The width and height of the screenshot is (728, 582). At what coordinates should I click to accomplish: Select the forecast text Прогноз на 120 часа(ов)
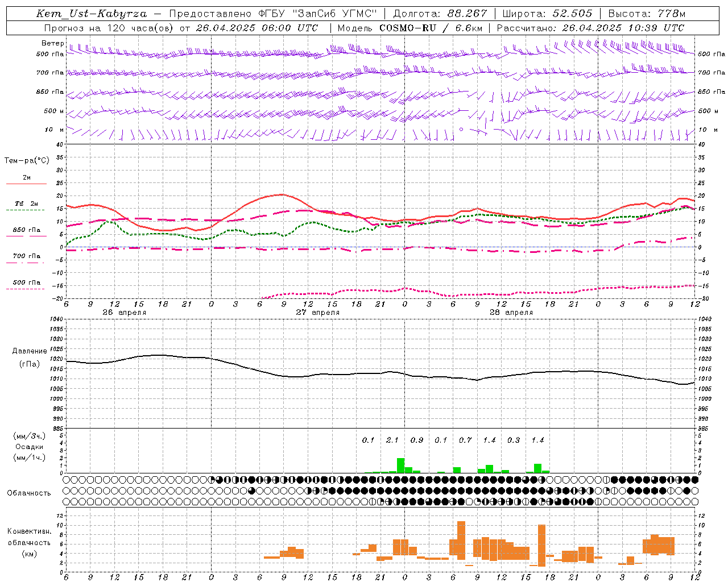point(109,28)
